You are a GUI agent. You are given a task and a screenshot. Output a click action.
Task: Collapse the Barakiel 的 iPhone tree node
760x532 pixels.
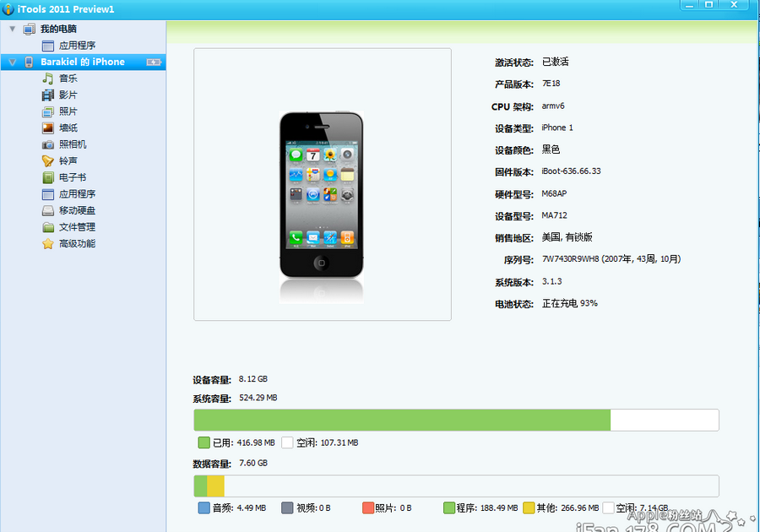pos(13,62)
